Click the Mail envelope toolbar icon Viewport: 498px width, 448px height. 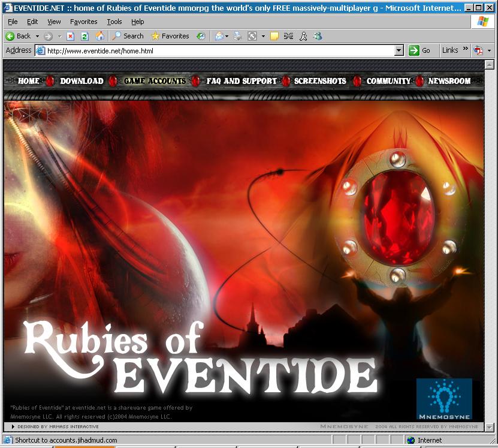[219, 36]
